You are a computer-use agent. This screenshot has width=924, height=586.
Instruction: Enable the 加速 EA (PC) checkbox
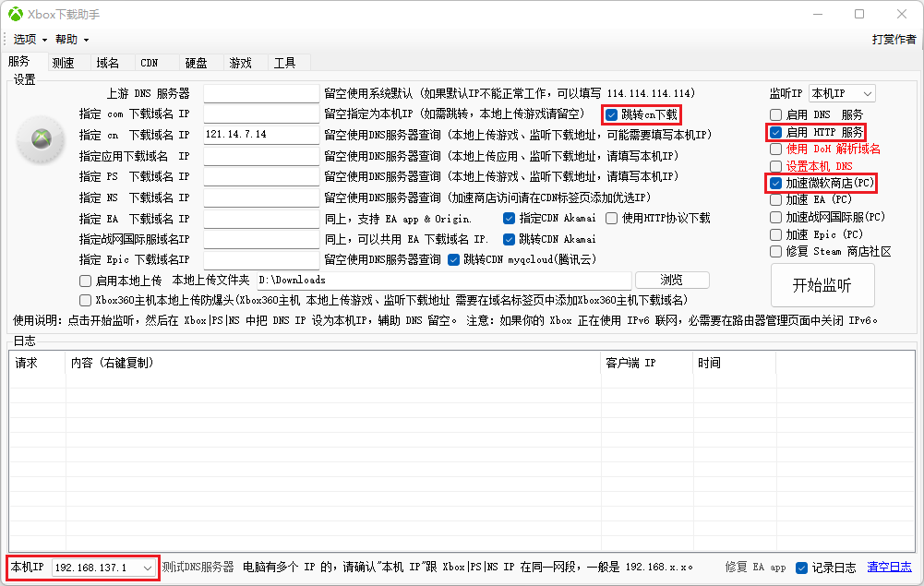tap(776, 200)
